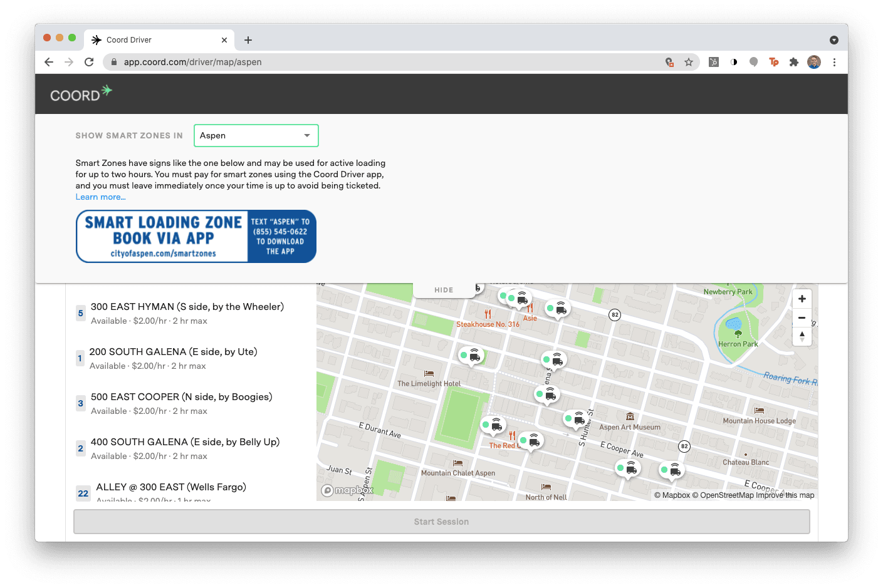Screen dimensions: 883x588
Task: Click the address bar URL
Action: pyautogui.click(x=192, y=62)
